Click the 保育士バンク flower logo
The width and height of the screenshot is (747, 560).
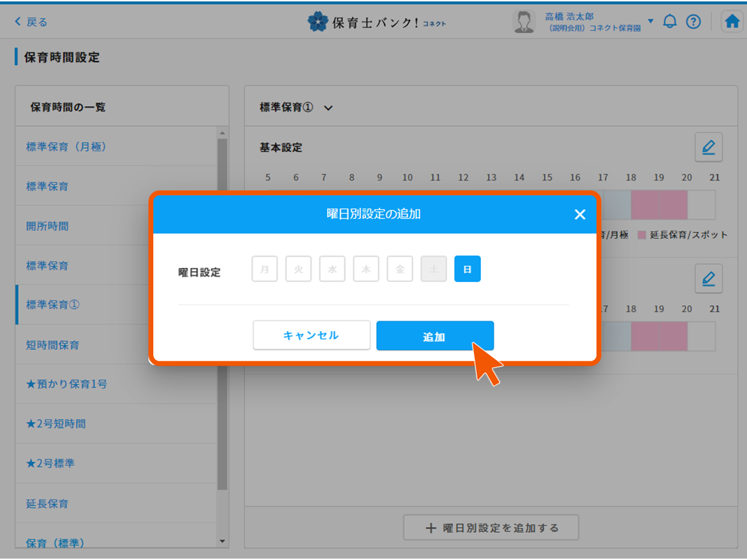click(318, 22)
